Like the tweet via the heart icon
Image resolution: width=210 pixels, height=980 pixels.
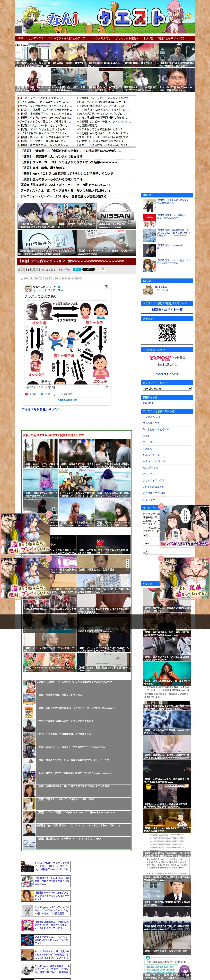27,394
